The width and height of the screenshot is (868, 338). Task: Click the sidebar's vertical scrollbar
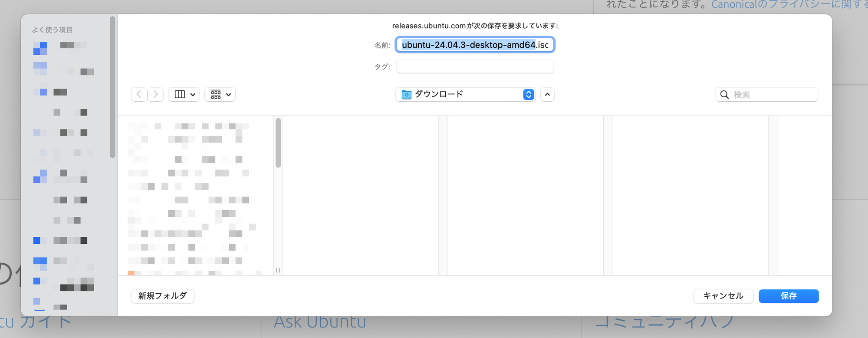pos(112,87)
